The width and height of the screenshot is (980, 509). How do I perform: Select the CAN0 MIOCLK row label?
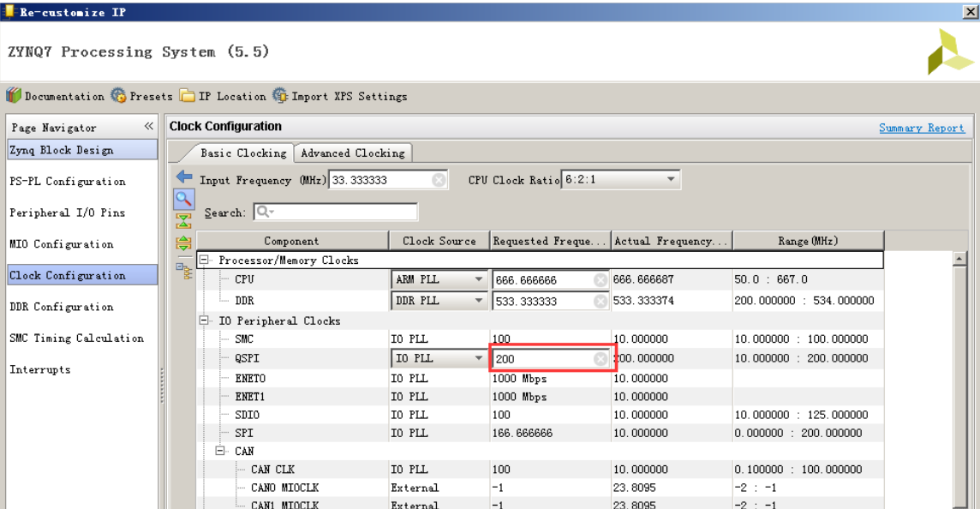tap(284, 487)
